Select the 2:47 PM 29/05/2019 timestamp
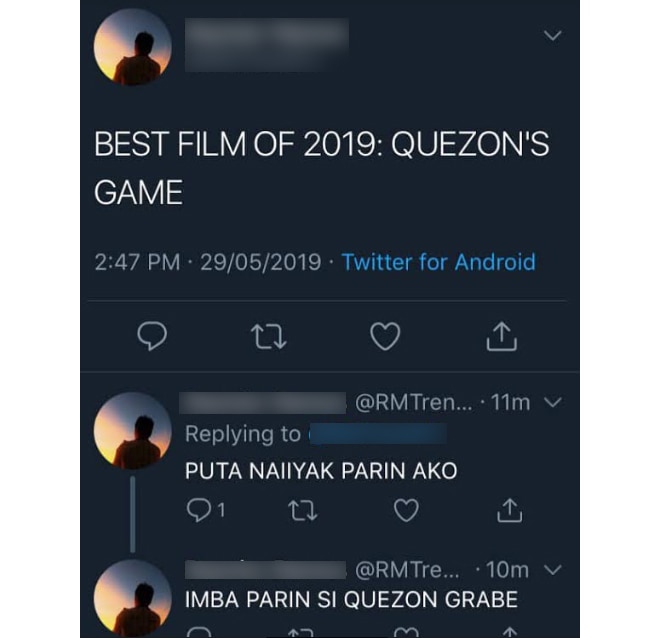Viewport: 660px width, 638px height. tap(208, 262)
